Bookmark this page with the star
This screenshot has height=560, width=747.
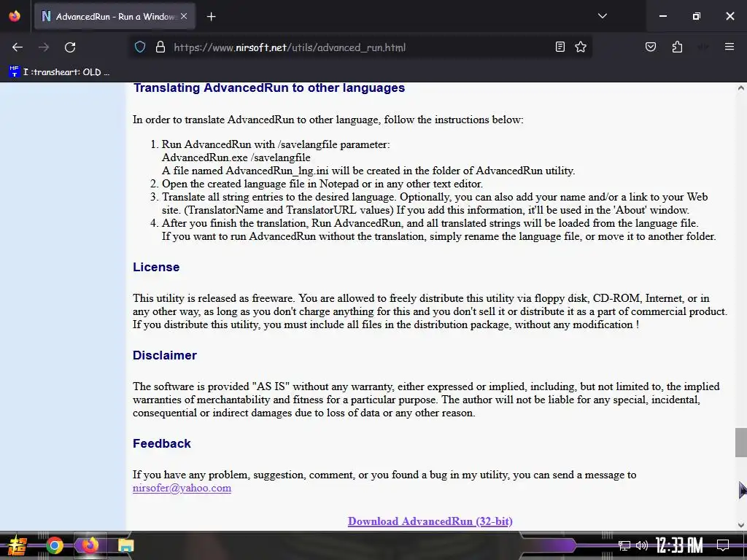[581, 47]
